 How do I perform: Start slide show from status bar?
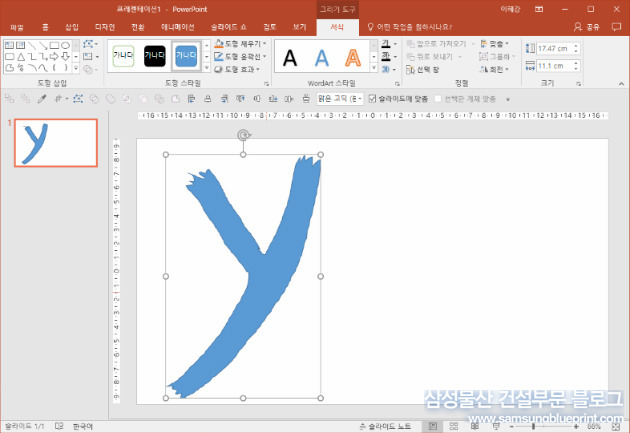pyautogui.click(x=496, y=426)
